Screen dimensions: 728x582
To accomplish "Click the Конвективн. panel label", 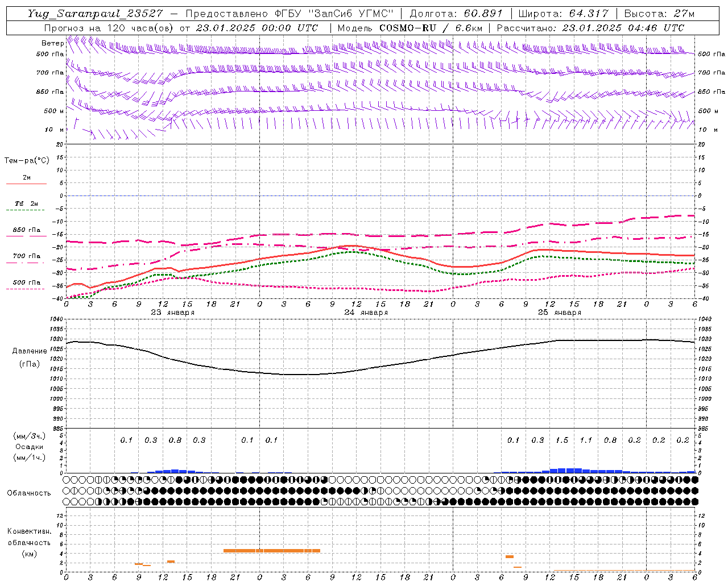I will (x=30, y=531).
